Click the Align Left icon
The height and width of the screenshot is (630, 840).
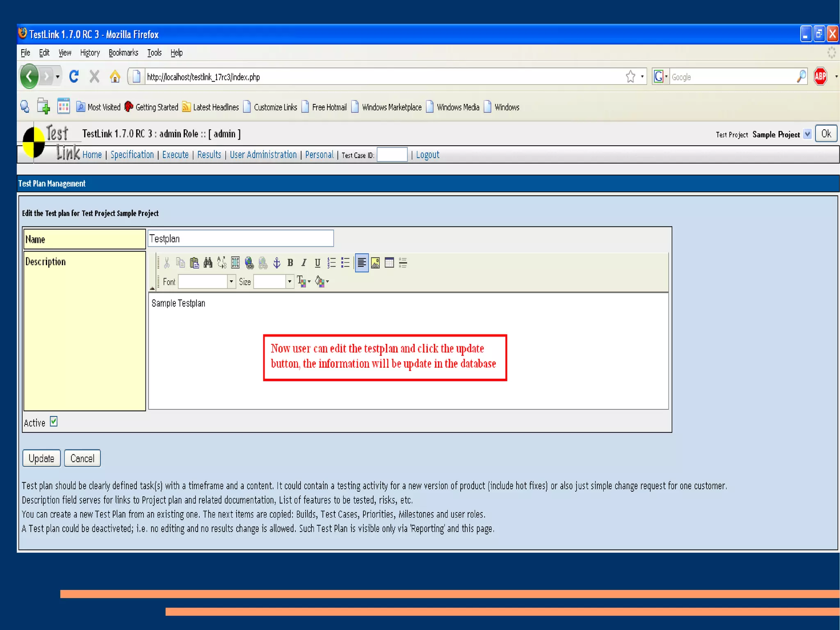pos(361,263)
